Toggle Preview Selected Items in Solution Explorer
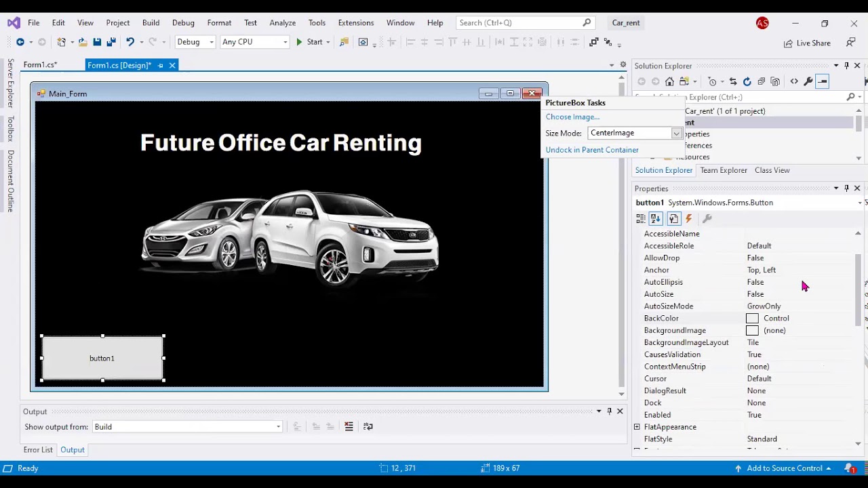This screenshot has width=868, height=488. 823,81
